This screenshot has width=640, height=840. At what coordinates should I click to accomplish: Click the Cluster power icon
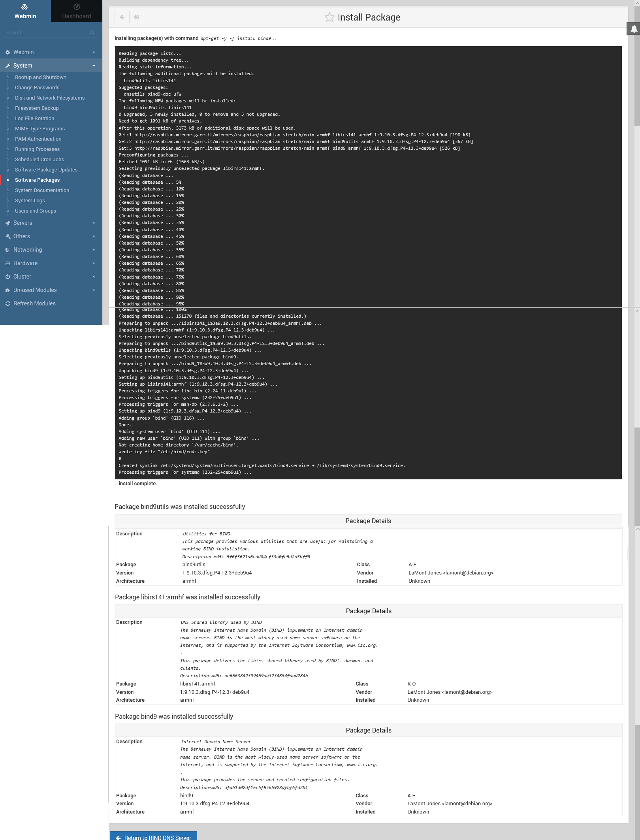8,277
